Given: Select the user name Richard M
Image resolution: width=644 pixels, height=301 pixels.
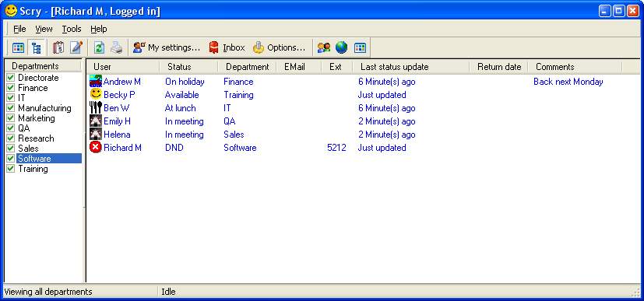Looking at the screenshot, I should click(x=122, y=148).
